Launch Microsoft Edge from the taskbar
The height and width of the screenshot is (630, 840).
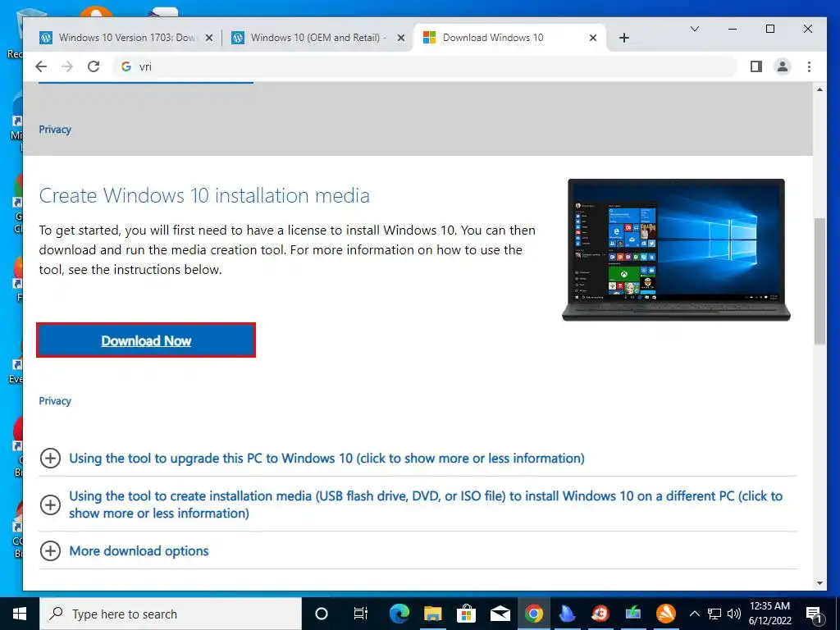(x=399, y=614)
